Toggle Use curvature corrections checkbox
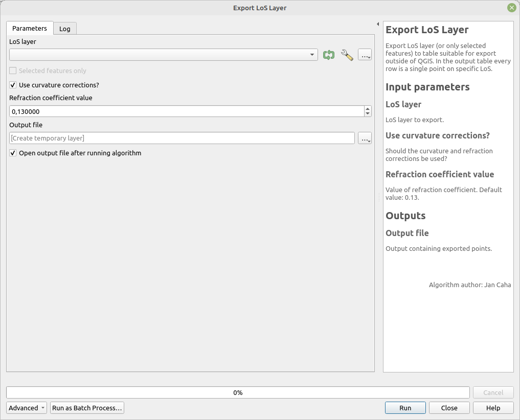 (13, 85)
